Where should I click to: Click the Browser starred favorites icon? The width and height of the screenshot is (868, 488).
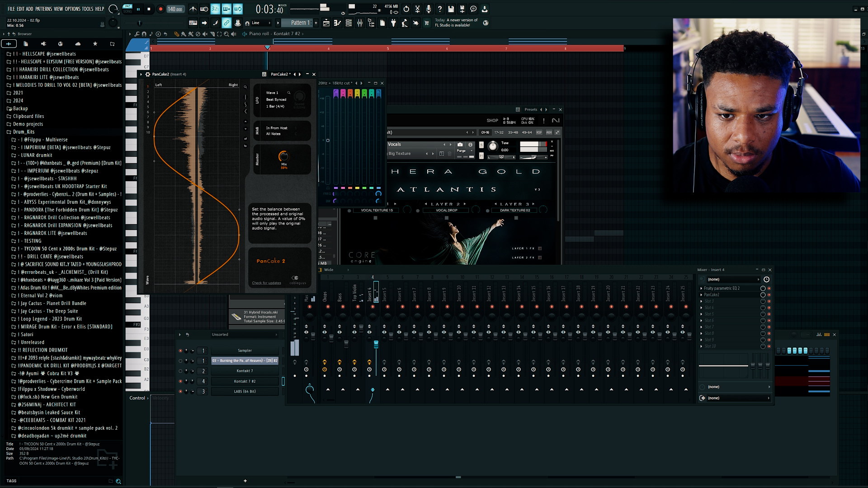(x=95, y=44)
